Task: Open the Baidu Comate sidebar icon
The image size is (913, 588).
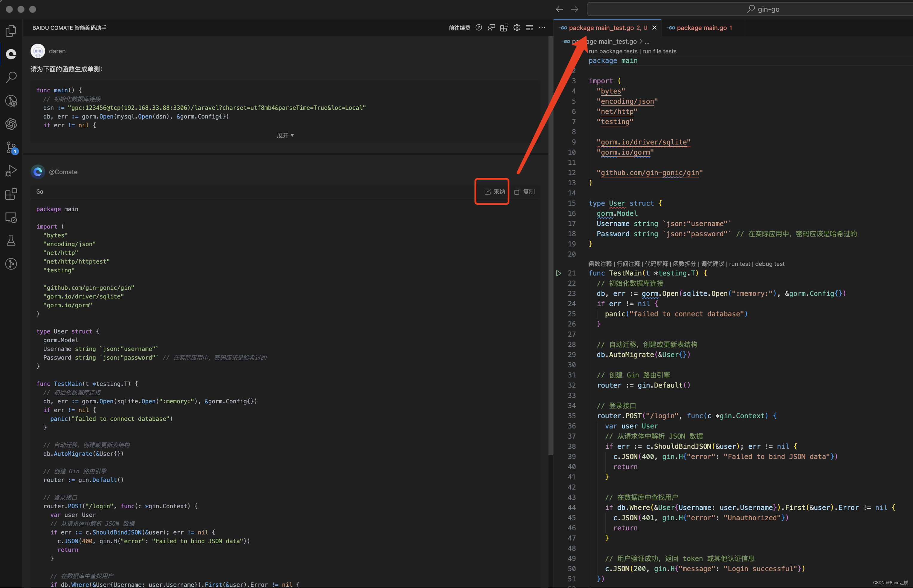Action: point(11,54)
